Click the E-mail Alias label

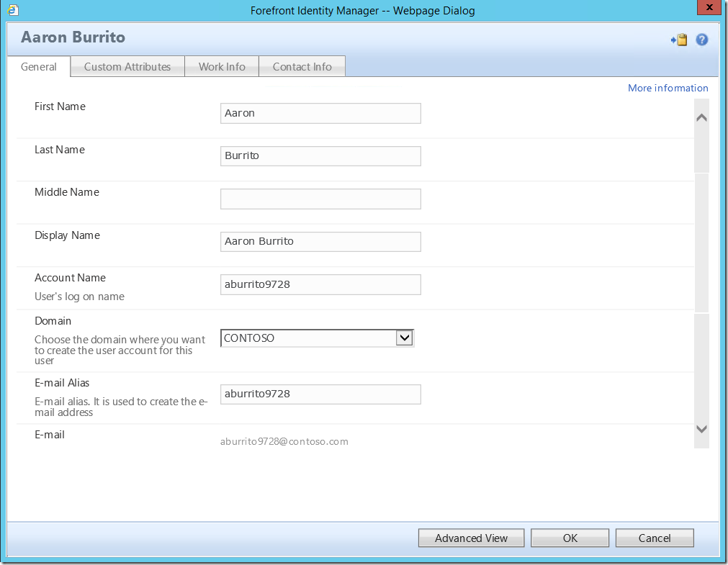click(x=62, y=383)
